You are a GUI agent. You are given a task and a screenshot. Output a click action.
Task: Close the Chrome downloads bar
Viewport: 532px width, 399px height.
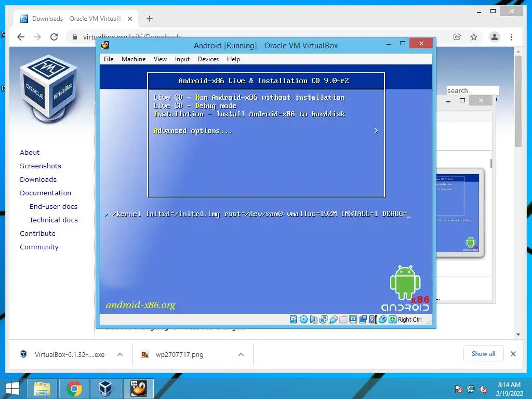[x=513, y=354]
